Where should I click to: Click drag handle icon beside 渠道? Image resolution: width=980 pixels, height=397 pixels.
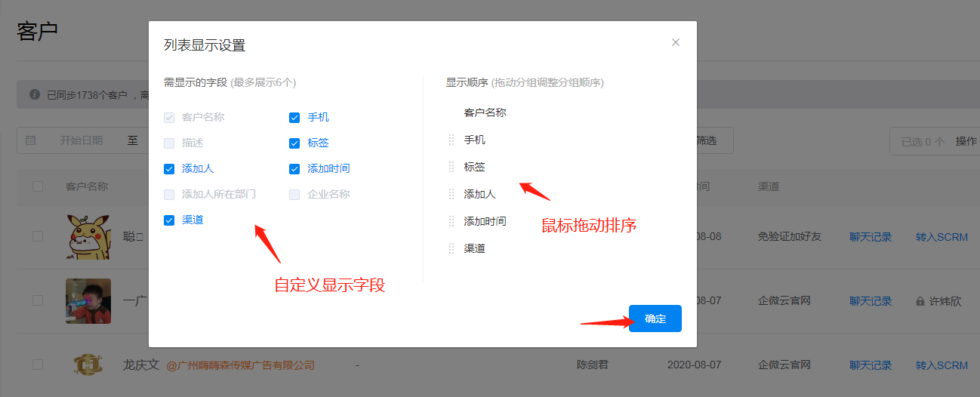[x=451, y=248]
